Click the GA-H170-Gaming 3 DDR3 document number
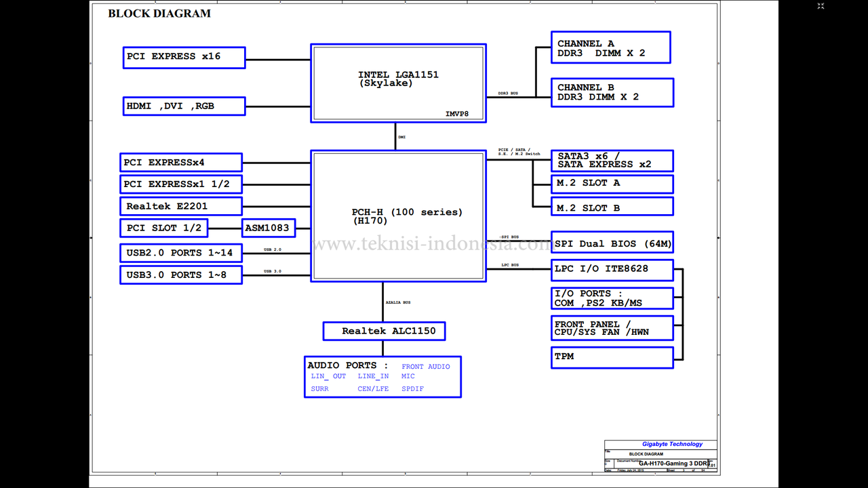 [x=675, y=464]
